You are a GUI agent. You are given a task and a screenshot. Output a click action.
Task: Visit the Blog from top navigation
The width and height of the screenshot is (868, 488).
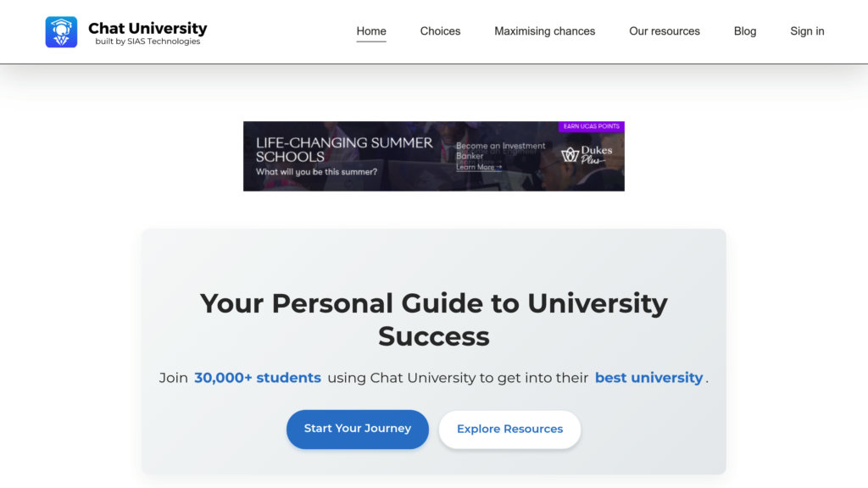point(745,31)
